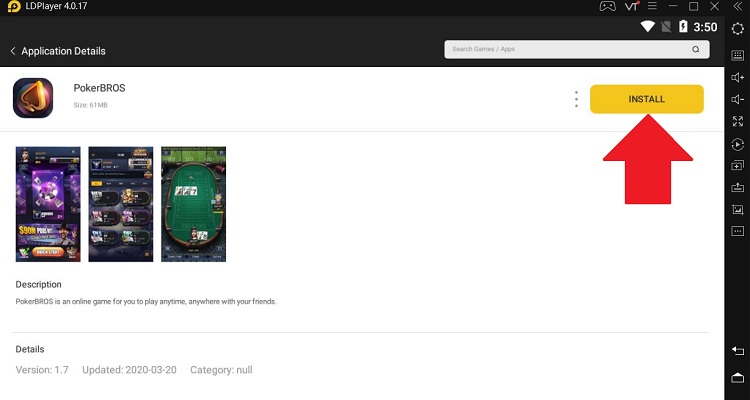750x400 pixels.
Task: Click the VT icon in title bar
Action: point(632,6)
